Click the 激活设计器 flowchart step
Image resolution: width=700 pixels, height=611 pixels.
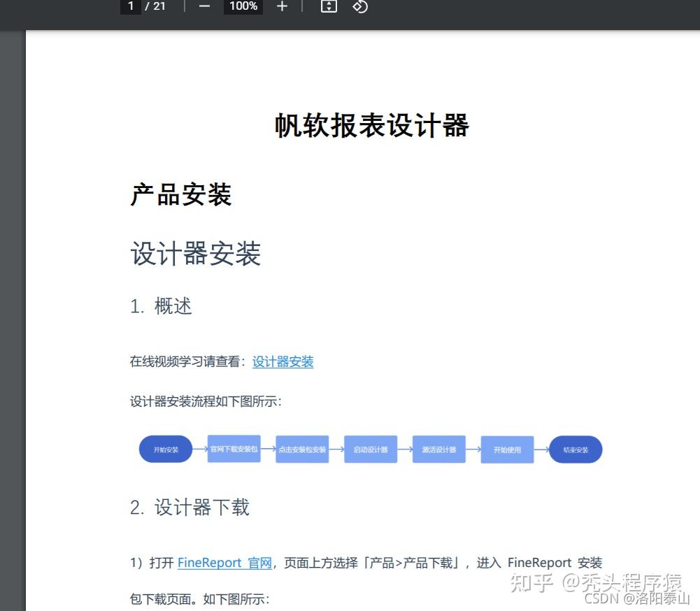[439, 450]
